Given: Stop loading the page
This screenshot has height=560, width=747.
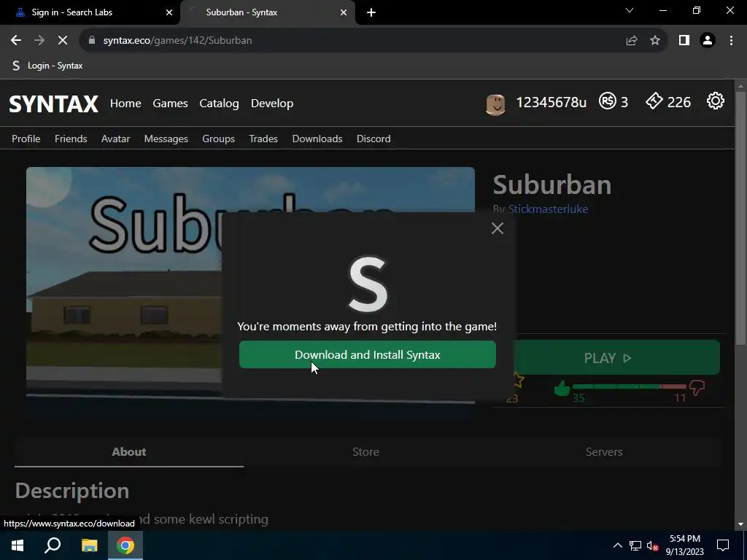Looking at the screenshot, I should pos(63,41).
